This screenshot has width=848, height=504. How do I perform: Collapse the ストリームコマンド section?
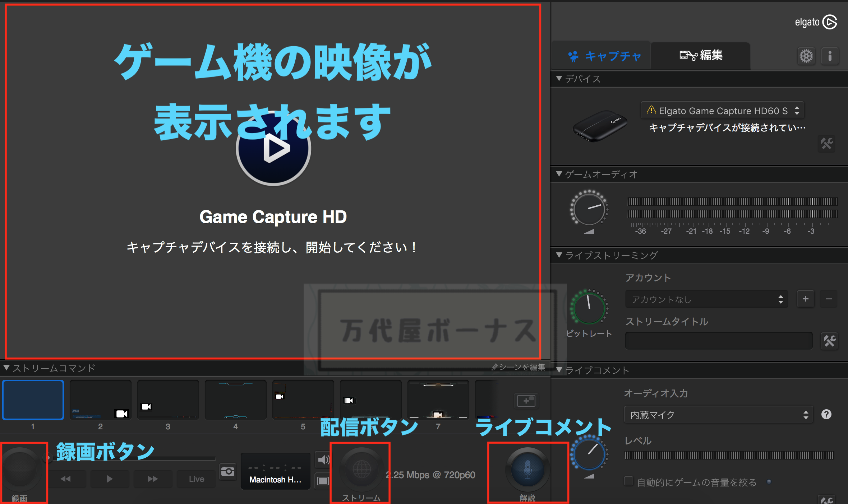tap(6, 368)
